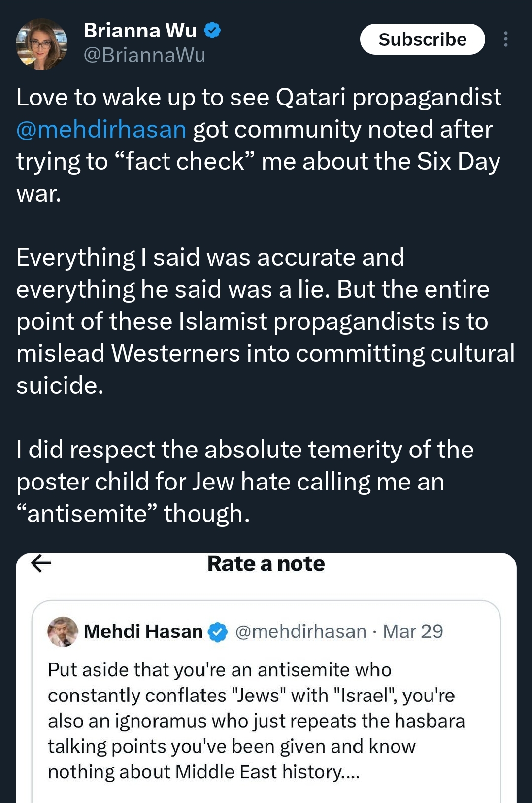Click Mehdi Hasan's name in quoted tweet

[143, 631]
